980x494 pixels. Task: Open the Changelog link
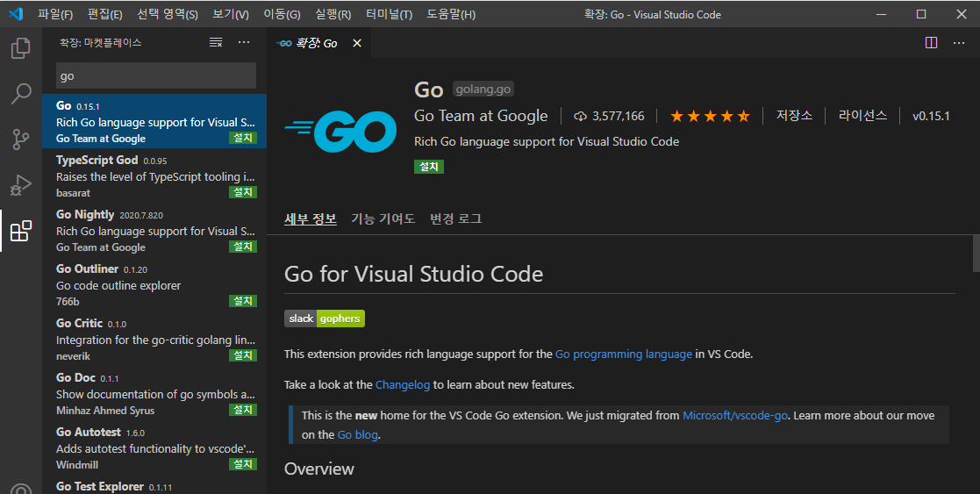pos(403,385)
